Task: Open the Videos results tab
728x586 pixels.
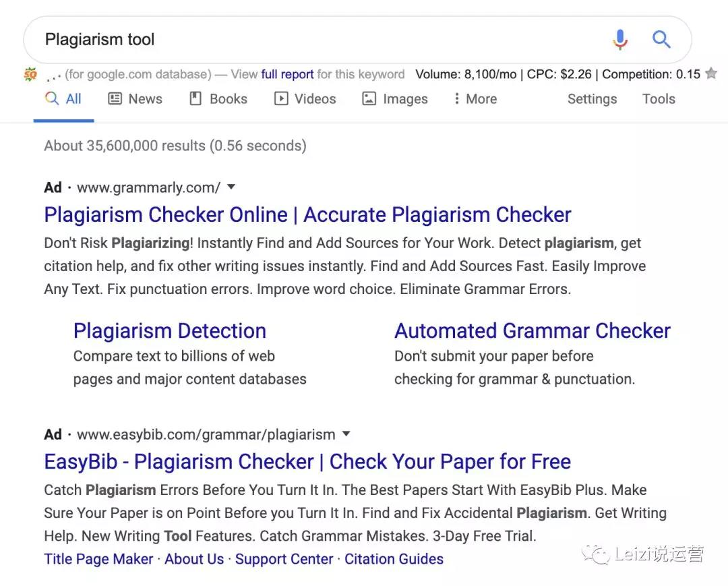Action: [x=305, y=99]
